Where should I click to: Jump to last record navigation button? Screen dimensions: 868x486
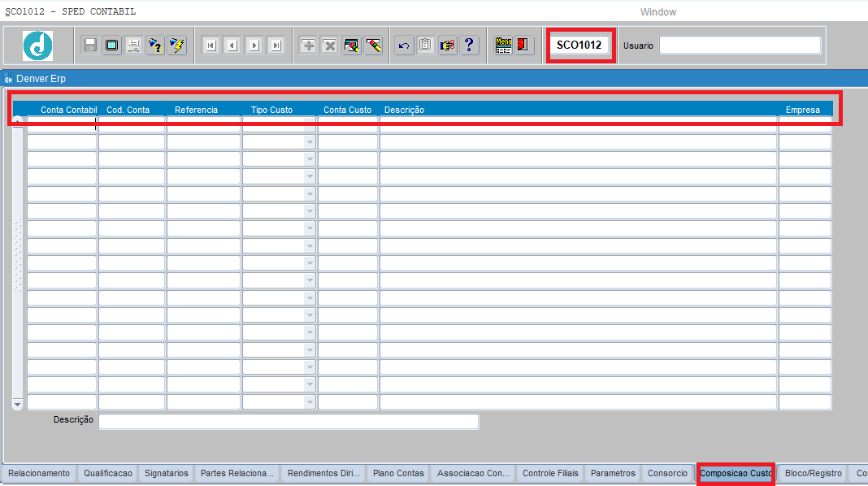(276, 46)
